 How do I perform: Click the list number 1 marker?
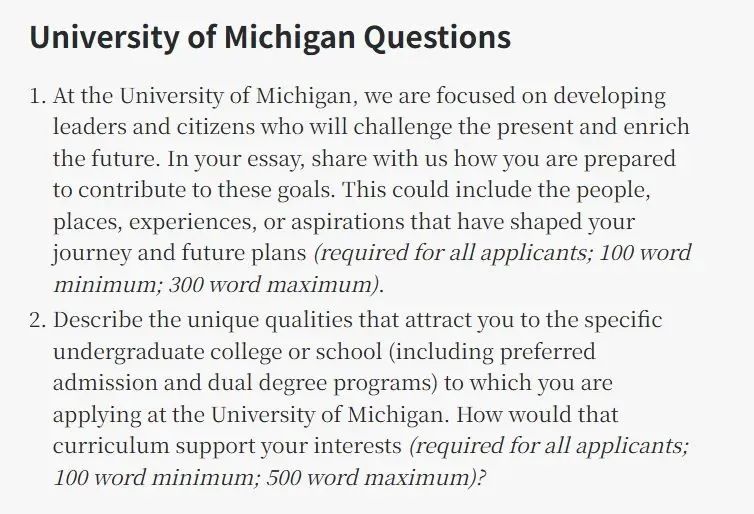coord(38,96)
